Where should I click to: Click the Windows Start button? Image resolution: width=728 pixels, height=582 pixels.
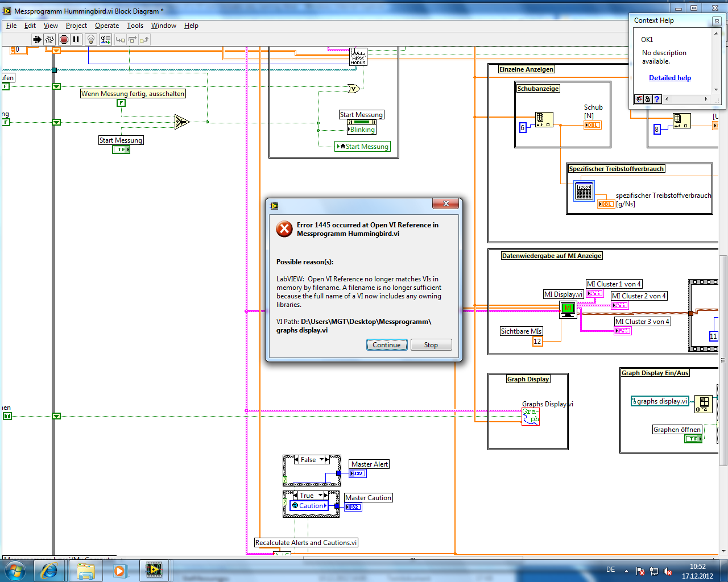tap(15, 570)
